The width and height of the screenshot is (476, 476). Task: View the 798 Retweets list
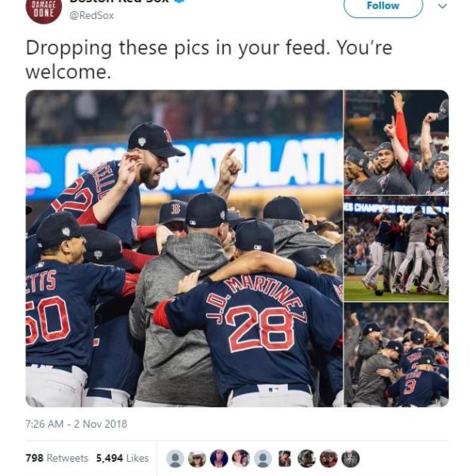[x=57, y=458]
